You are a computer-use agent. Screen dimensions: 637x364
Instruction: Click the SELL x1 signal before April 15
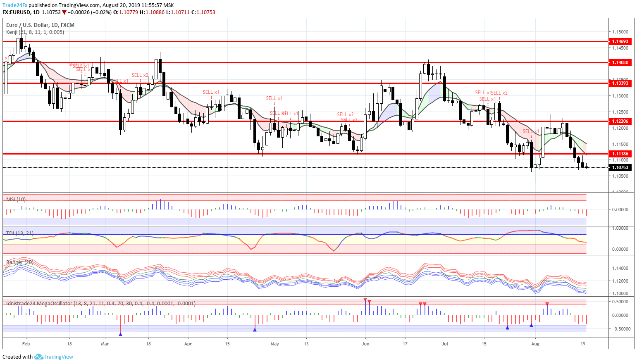211,92
